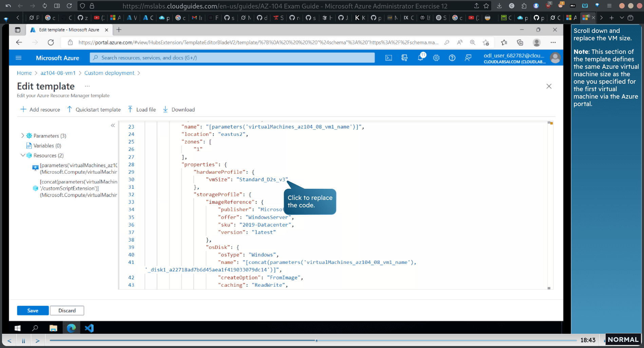The height and width of the screenshot is (348, 644).
Task: Click the "eastus2" location value
Action: 232,134
